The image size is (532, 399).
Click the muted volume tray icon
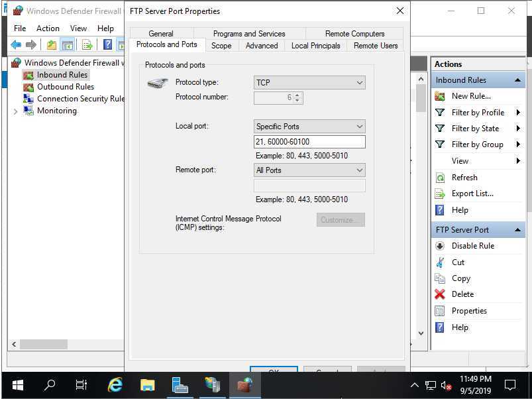coord(446,386)
